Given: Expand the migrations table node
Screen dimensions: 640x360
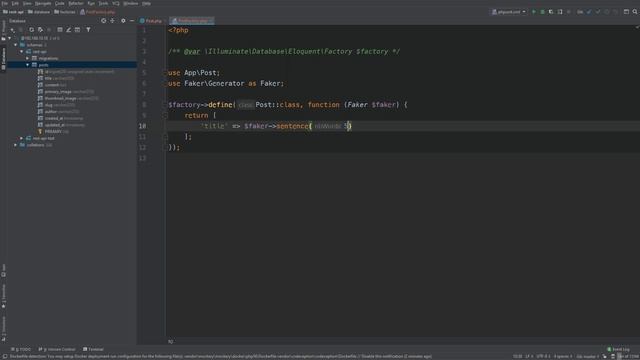Looking at the screenshot, I should click(x=28, y=58).
